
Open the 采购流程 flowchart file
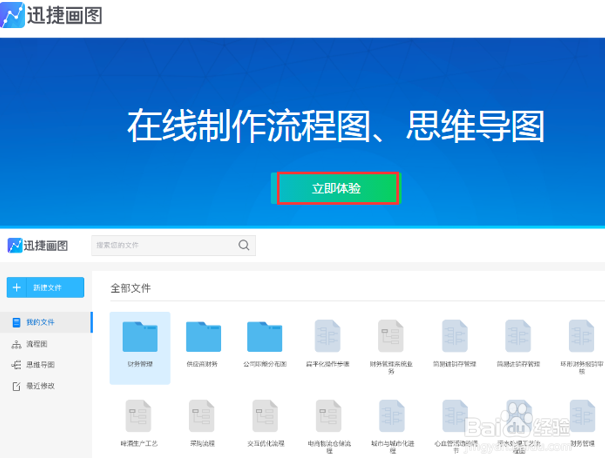(x=202, y=423)
